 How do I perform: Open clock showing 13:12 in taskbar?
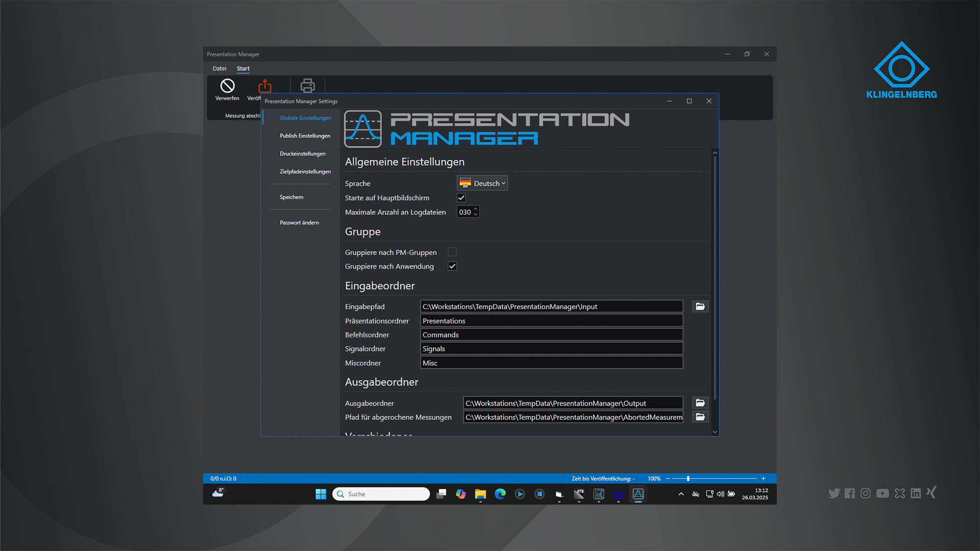point(755,494)
